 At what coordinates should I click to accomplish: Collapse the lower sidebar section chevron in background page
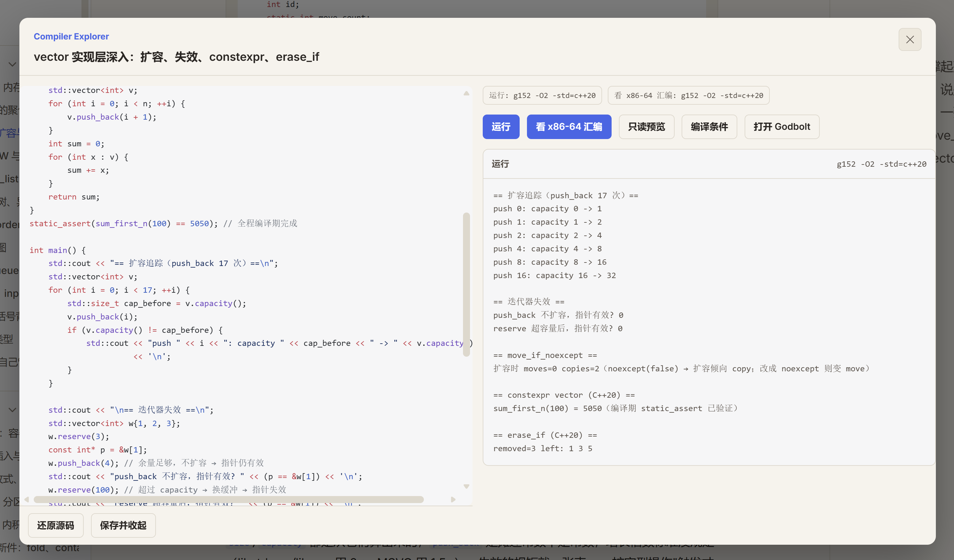[x=12, y=410]
